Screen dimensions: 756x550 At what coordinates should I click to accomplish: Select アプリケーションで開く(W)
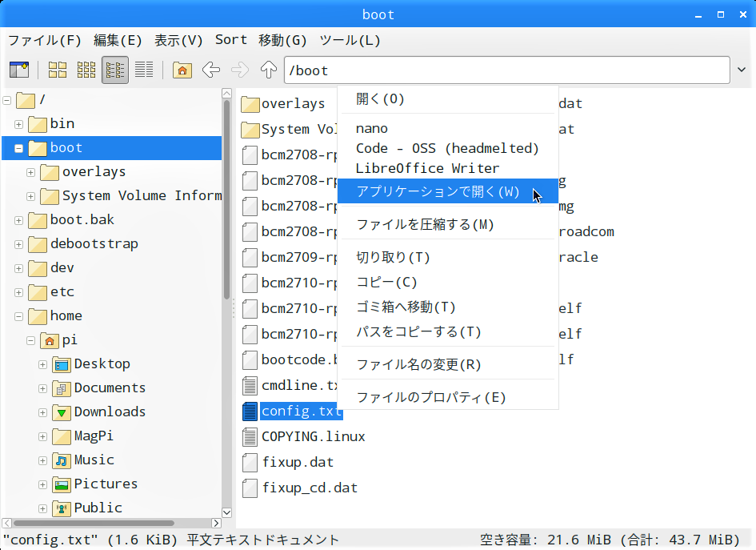(448, 191)
